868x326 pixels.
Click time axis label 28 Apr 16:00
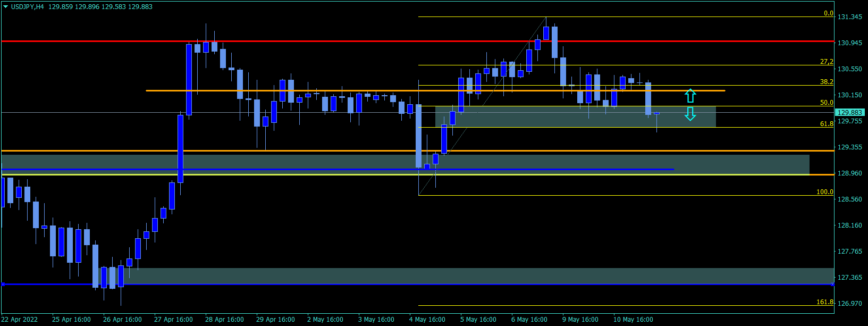click(224, 320)
